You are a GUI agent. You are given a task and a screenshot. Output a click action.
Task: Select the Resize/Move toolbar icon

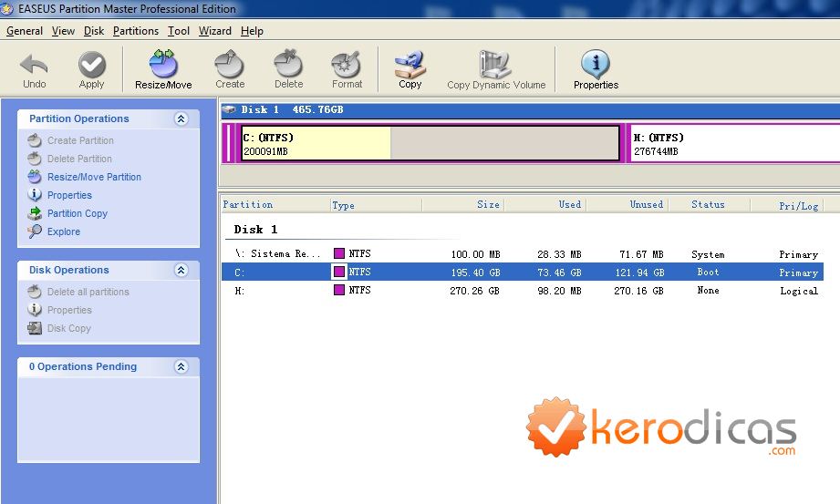pyautogui.click(x=163, y=64)
